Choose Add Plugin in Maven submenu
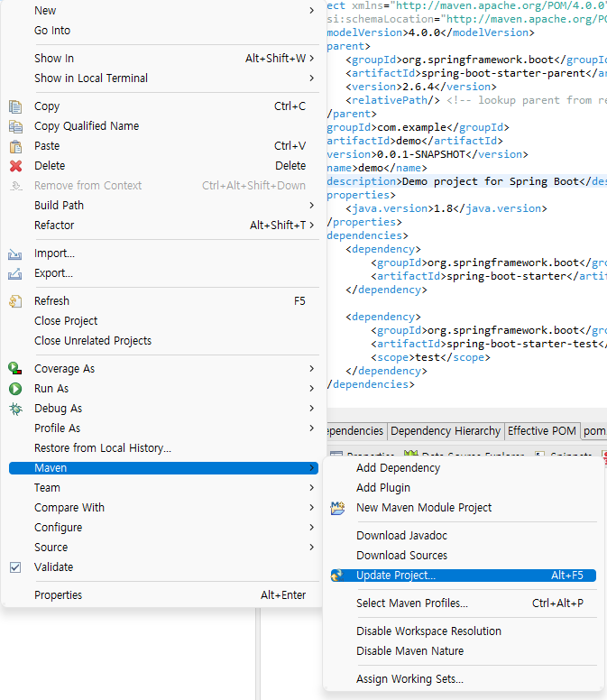 [463, 488]
